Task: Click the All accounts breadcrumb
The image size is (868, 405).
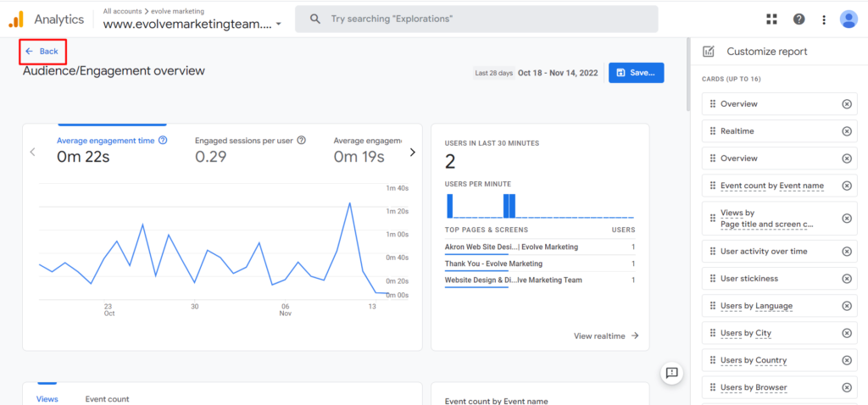Action: tap(122, 11)
